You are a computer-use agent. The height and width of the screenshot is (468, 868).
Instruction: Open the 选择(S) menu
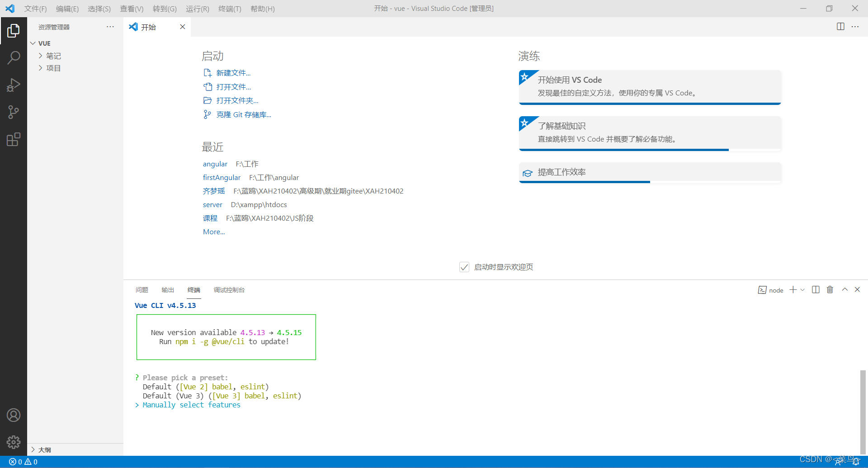[x=99, y=9]
